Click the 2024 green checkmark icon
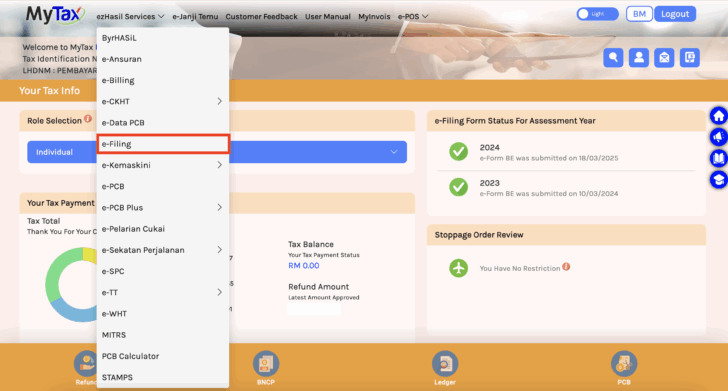Viewport: 728px width, 391px height. click(x=458, y=151)
